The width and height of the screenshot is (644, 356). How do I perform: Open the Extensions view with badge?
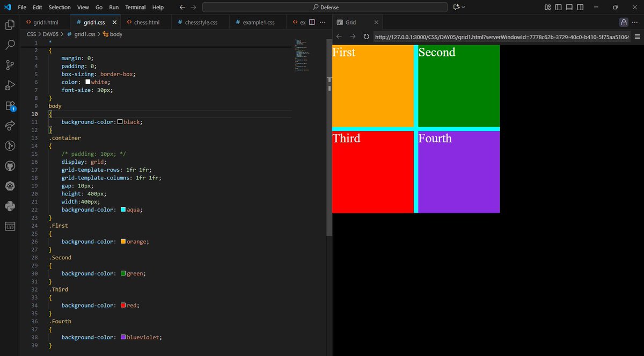click(10, 105)
